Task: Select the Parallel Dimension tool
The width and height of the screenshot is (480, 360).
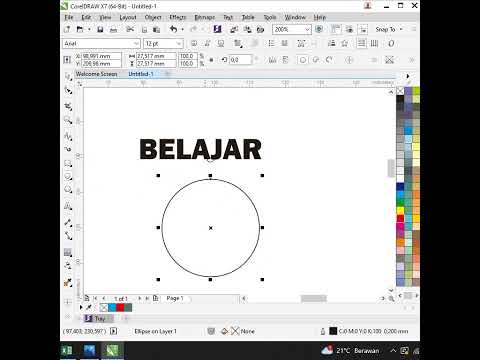Action: pyautogui.click(x=68, y=222)
